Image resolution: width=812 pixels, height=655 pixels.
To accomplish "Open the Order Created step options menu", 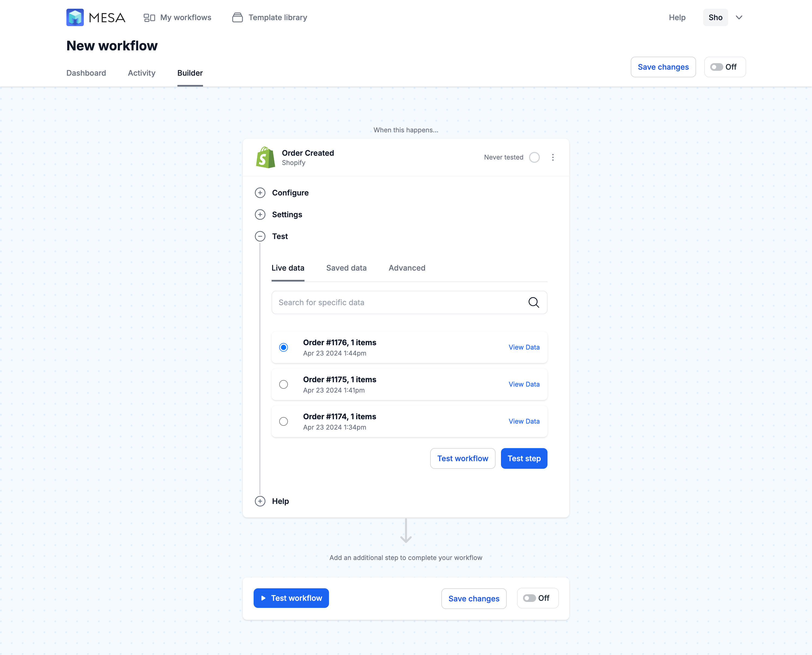I will click(x=552, y=157).
